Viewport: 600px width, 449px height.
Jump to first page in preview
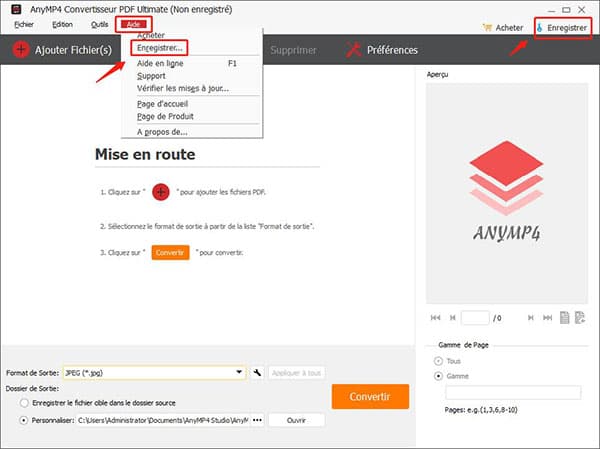pyautogui.click(x=435, y=318)
